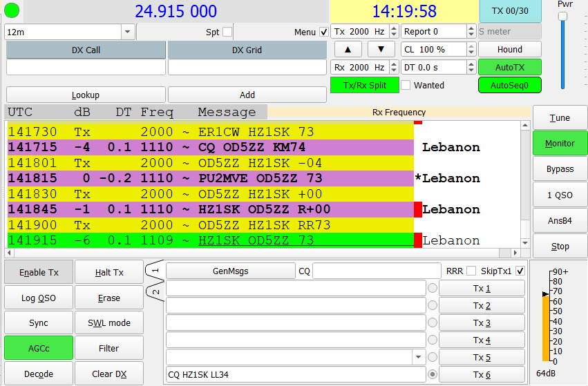The width and height of the screenshot is (588, 386).
Task: Click the DX Call button
Action: point(86,50)
